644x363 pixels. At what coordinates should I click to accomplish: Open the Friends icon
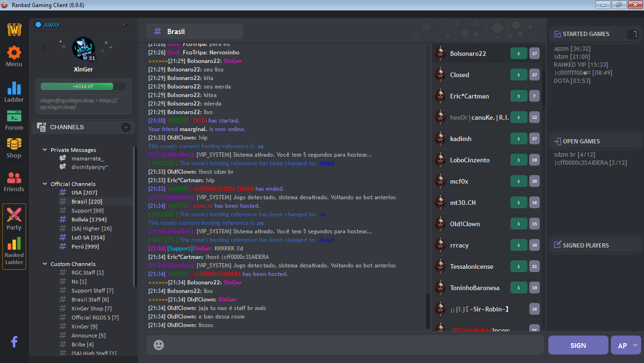14,178
